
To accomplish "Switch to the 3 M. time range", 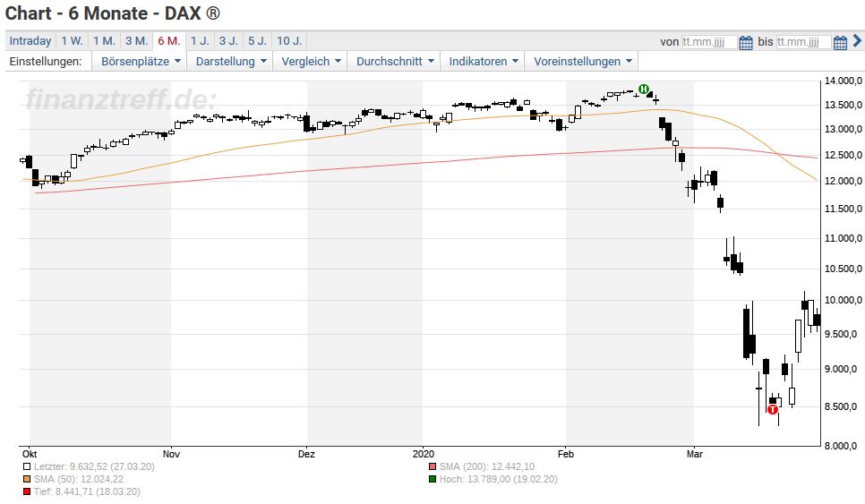I will pyautogui.click(x=136, y=41).
